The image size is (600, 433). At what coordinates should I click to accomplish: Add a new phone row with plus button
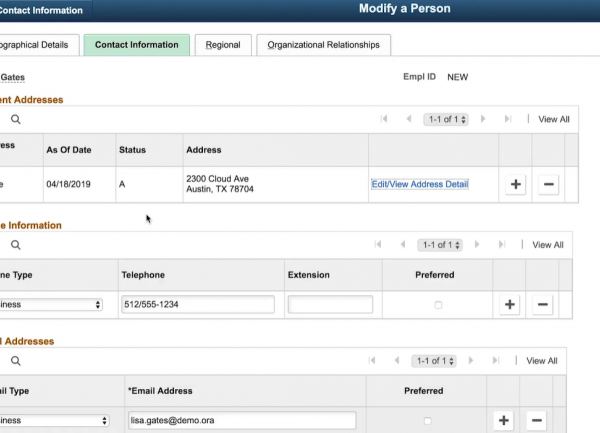tap(509, 304)
